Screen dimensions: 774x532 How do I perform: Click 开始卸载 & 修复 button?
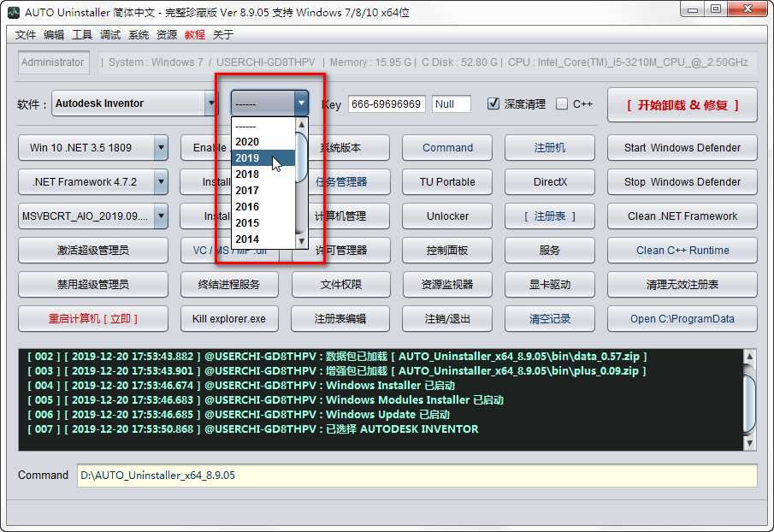click(x=682, y=105)
